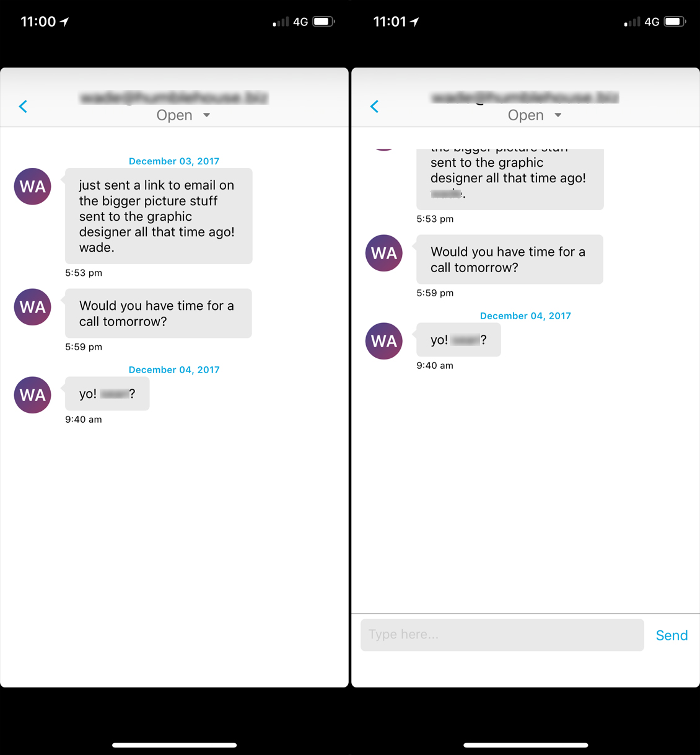Open the Open status dropdown in left chat
700x755 pixels.
[183, 115]
